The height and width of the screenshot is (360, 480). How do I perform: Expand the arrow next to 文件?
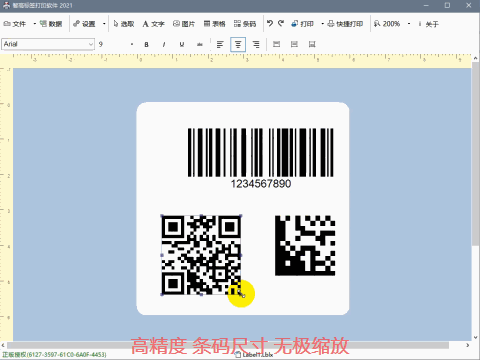pyautogui.click(x=34, y=24)
